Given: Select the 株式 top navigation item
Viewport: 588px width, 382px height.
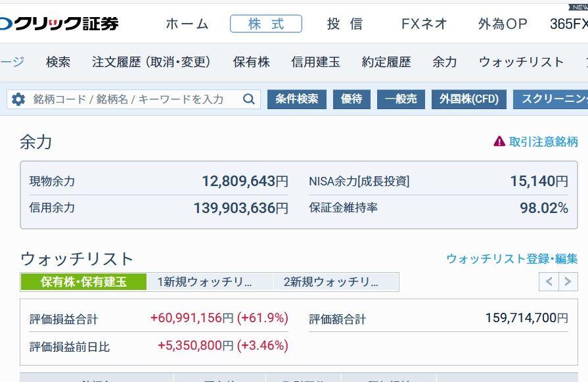Looking at the screenshot, I should point(266,24).
